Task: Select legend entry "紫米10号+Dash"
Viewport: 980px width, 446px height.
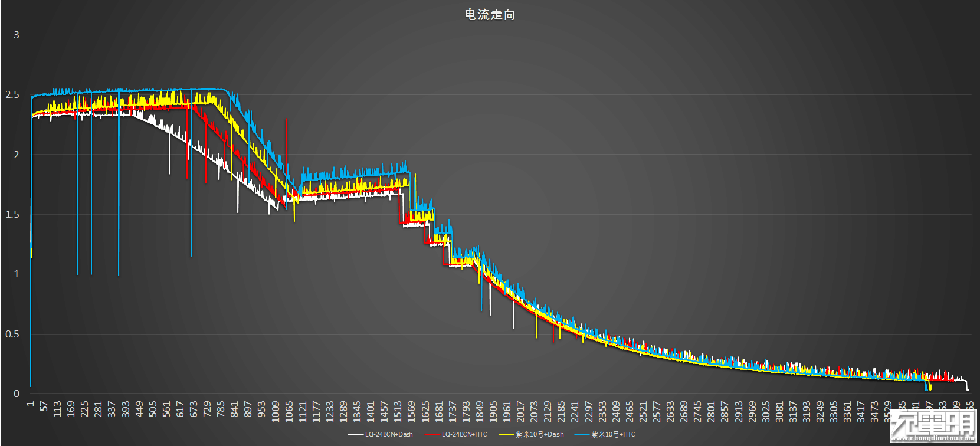Action: point(540,435)
